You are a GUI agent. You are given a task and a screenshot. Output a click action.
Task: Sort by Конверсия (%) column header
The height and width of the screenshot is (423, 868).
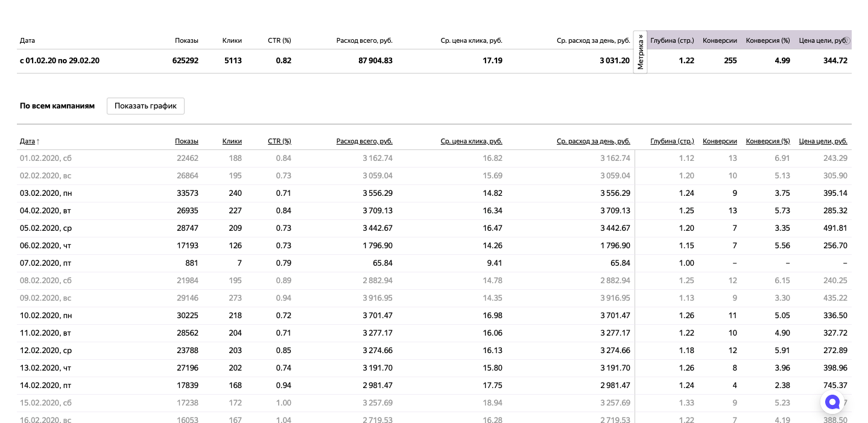[767, 141]
